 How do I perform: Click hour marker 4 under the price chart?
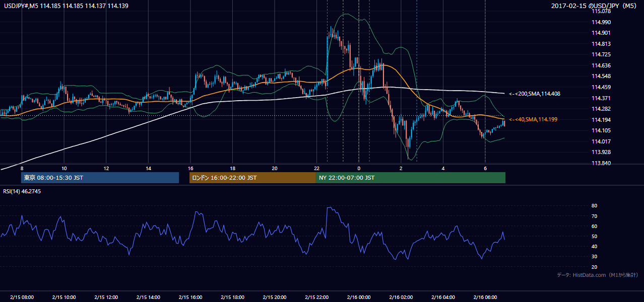tap(443, 168)
